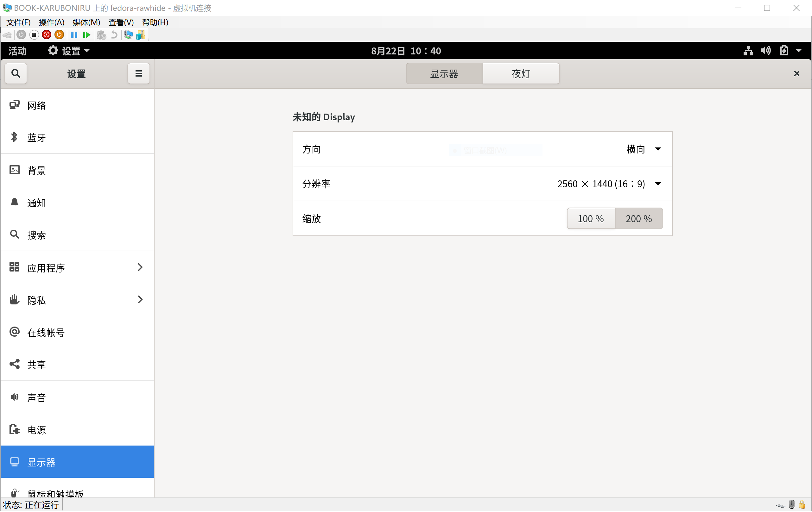Image resolution: width=812 pixels, height=512 pixels.
Task: Pause the virtual machine
Action: (74, 35)
